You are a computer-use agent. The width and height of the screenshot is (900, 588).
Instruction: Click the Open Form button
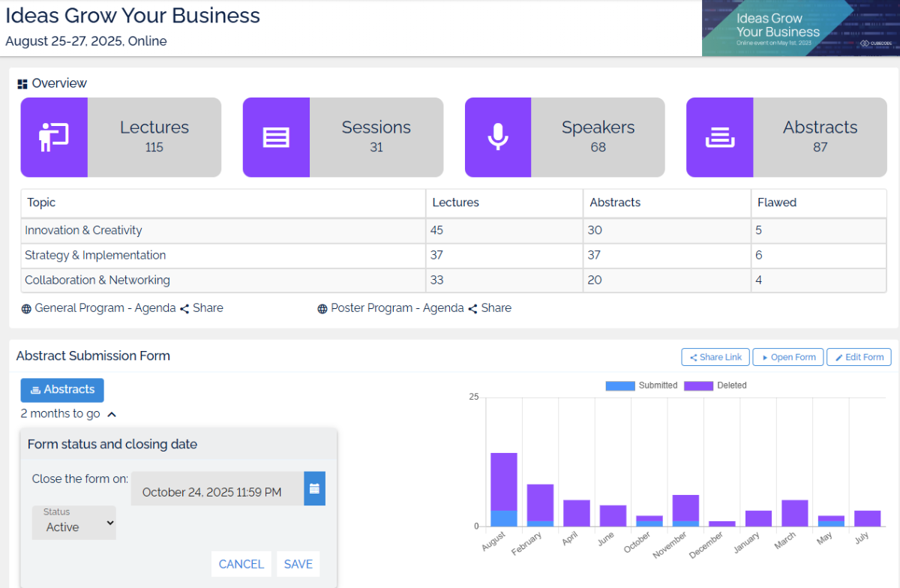(787, 357)
